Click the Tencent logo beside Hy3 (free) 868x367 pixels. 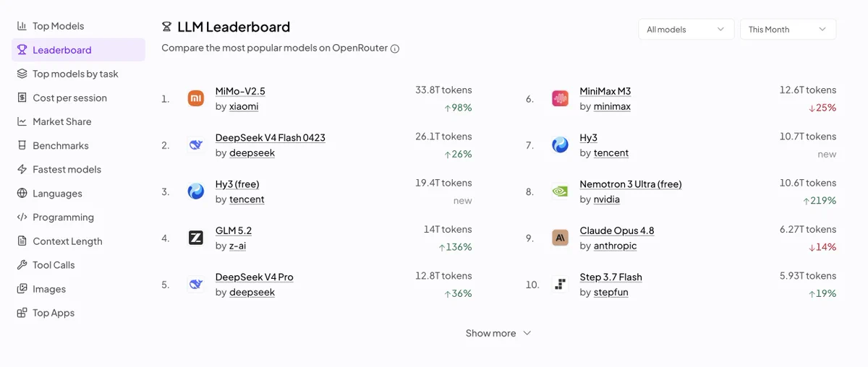click(195, 191)
